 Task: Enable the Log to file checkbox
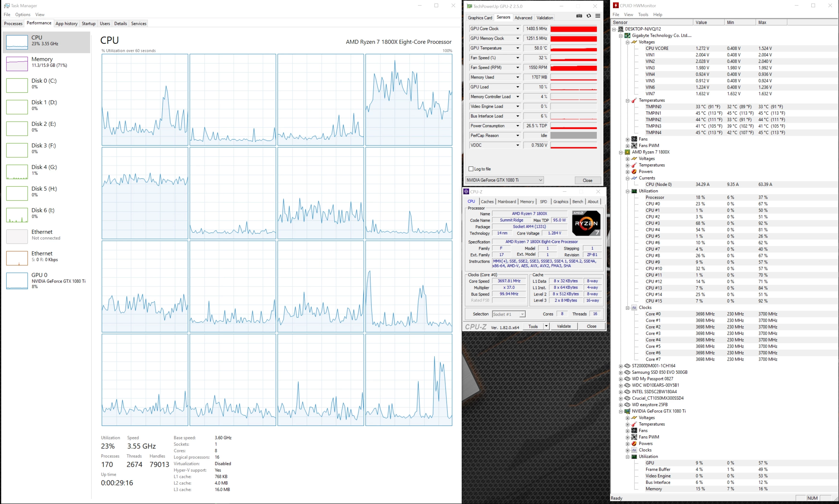(x=471, y=169)
